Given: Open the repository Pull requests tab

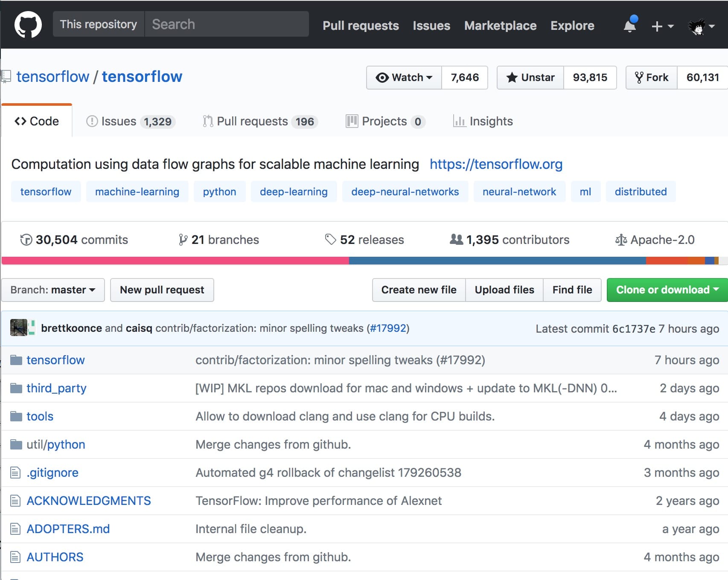Looking at the screenshot, I should coord(260,122).
